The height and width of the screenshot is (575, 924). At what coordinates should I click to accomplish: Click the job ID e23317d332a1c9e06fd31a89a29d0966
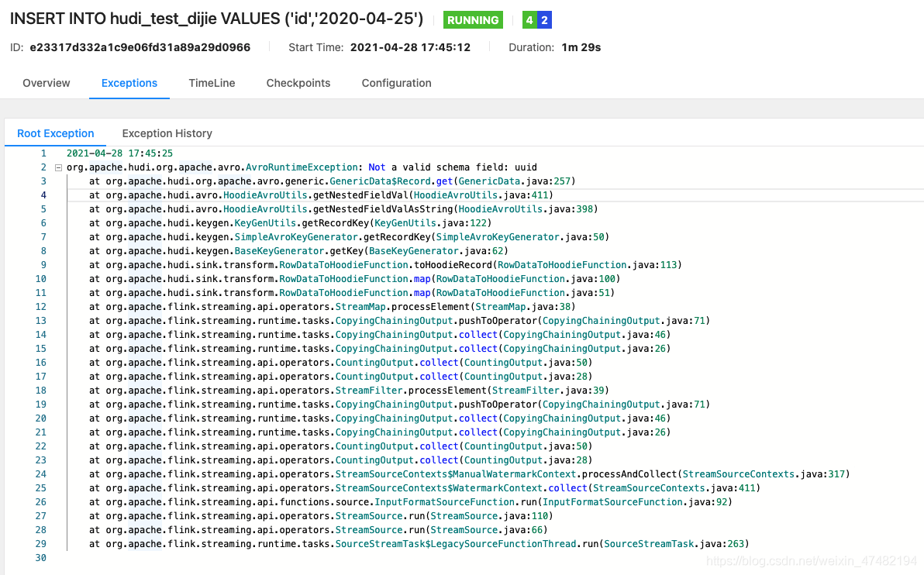[x=140, y=47]
